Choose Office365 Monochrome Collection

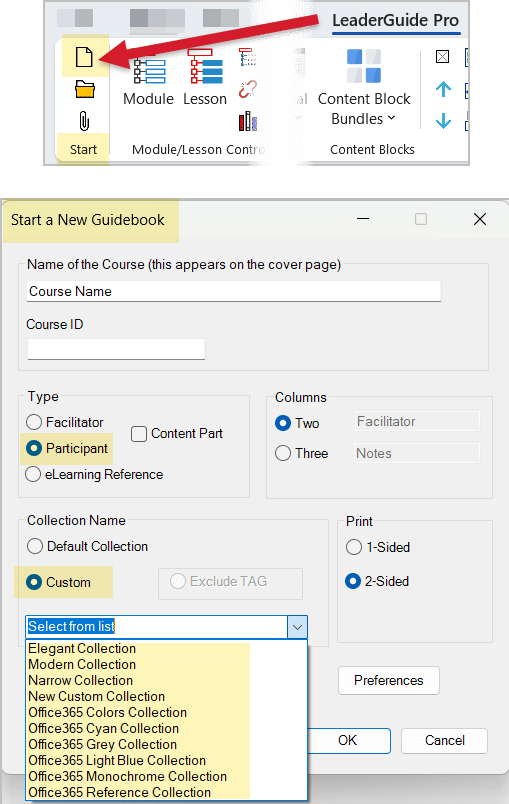coord(128,776)
